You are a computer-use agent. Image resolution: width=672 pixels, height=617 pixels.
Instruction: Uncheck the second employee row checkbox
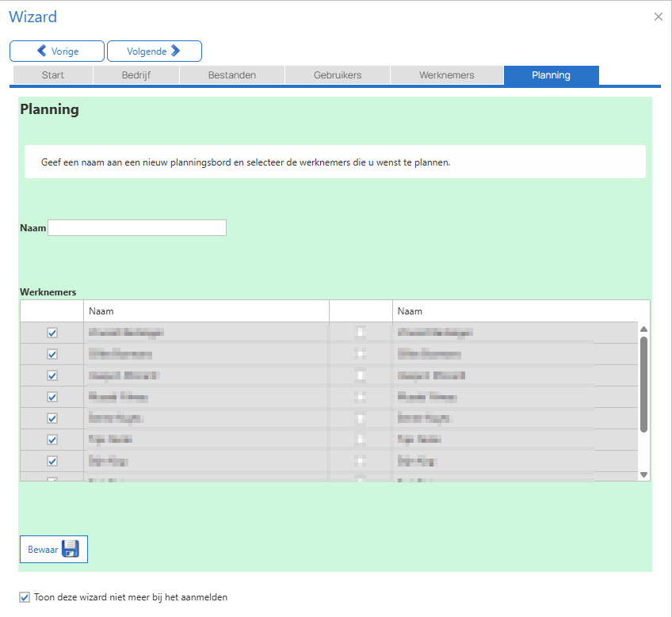pyautogui.click(x=52, y=354)
